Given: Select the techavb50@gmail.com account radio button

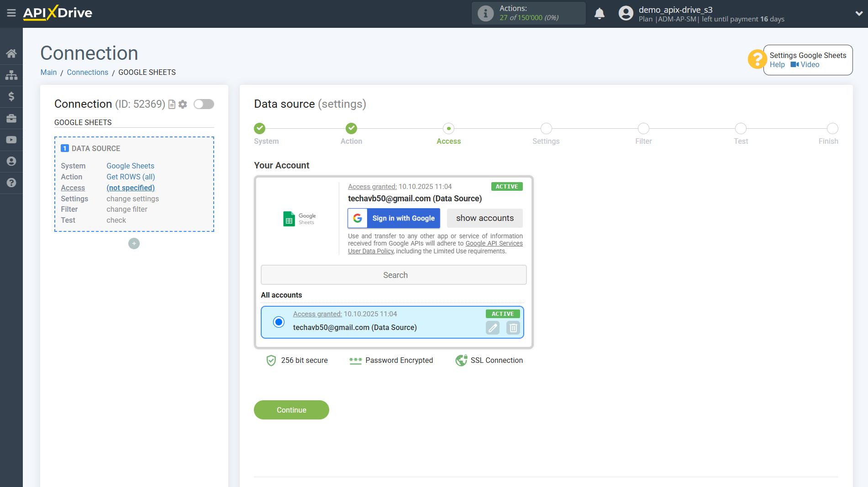Looking at the screenshot, I should 279,322.
